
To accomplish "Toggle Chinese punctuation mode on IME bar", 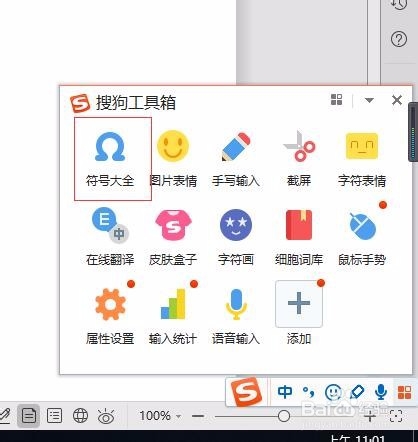I will tap(309, 392).
